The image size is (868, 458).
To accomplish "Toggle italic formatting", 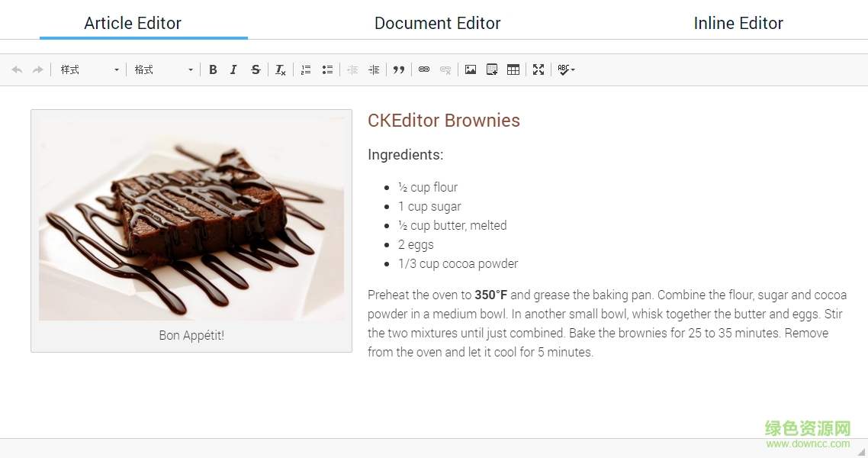I will click(x=233, y=69).
